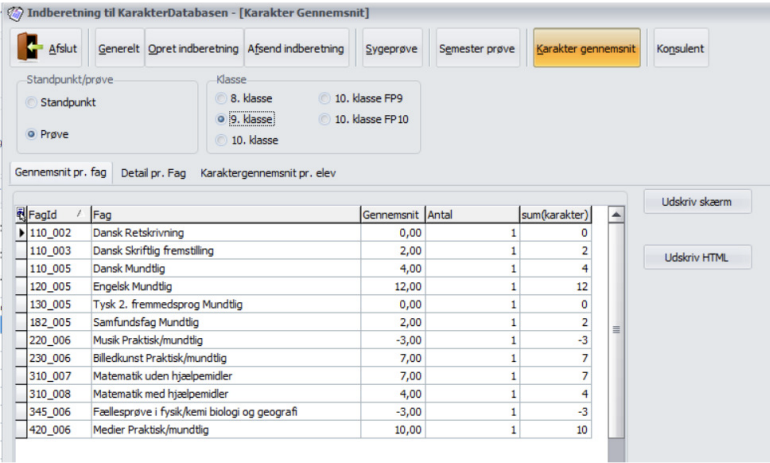Click FagId cell 420_006
The height and width of the screenshot is (463, 770).
[x=58, y=430]
